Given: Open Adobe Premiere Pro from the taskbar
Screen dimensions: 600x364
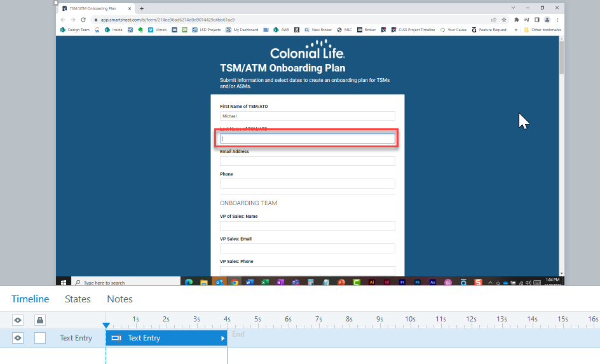Looking at the screenshot, I should [x=402, y=283].
